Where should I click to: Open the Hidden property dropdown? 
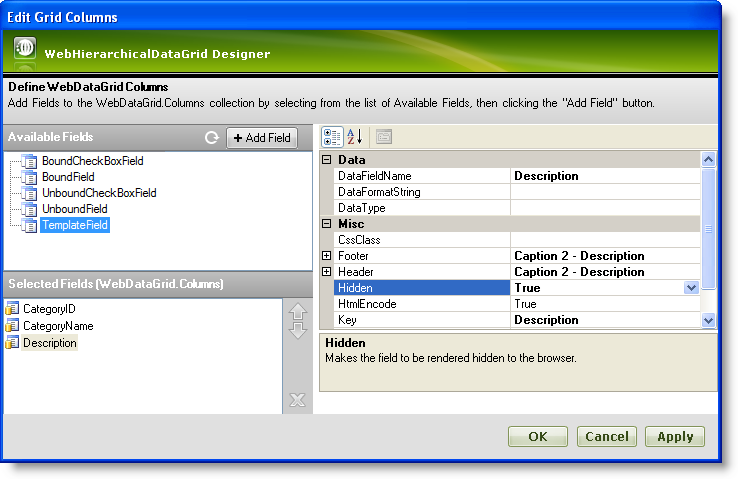pyautogui.click(x=690, y=288)
